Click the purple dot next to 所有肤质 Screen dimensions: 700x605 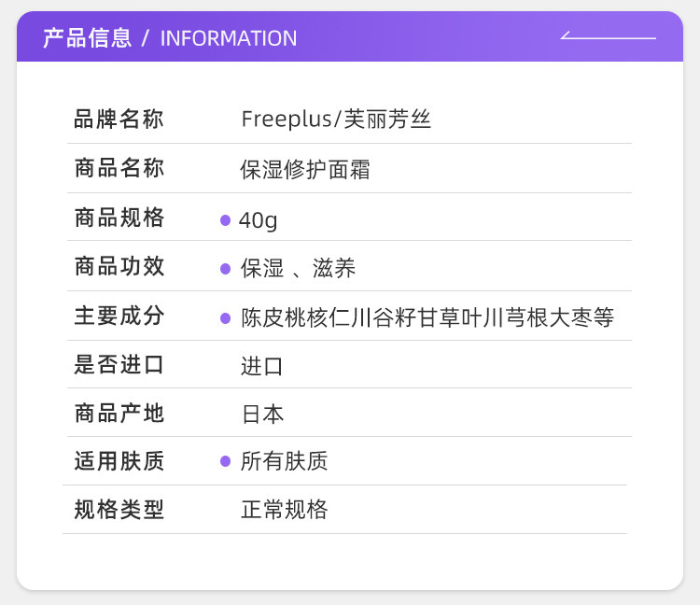pos(225,461)
